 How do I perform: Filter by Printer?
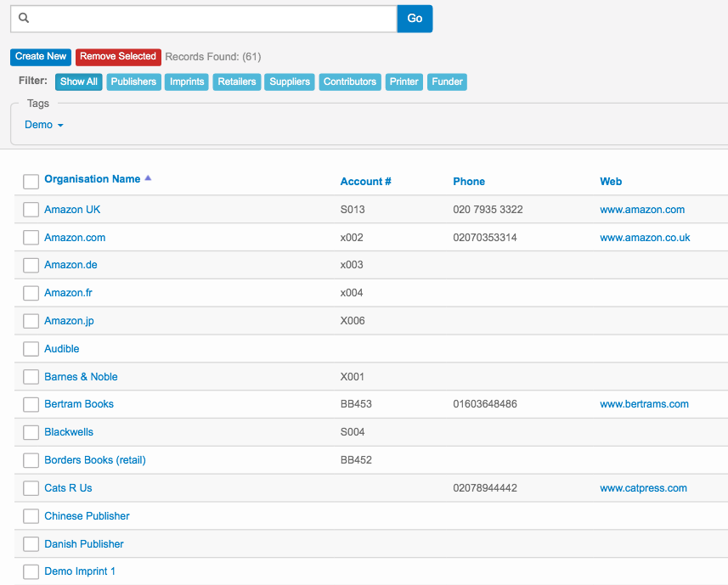[404, 82]
